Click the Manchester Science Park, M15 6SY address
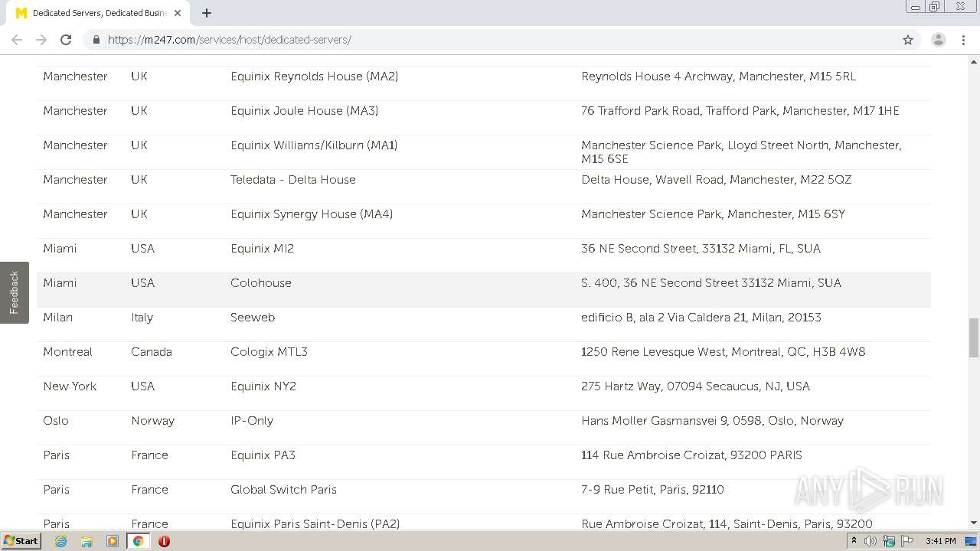980x551 pixels. point(713,214)
